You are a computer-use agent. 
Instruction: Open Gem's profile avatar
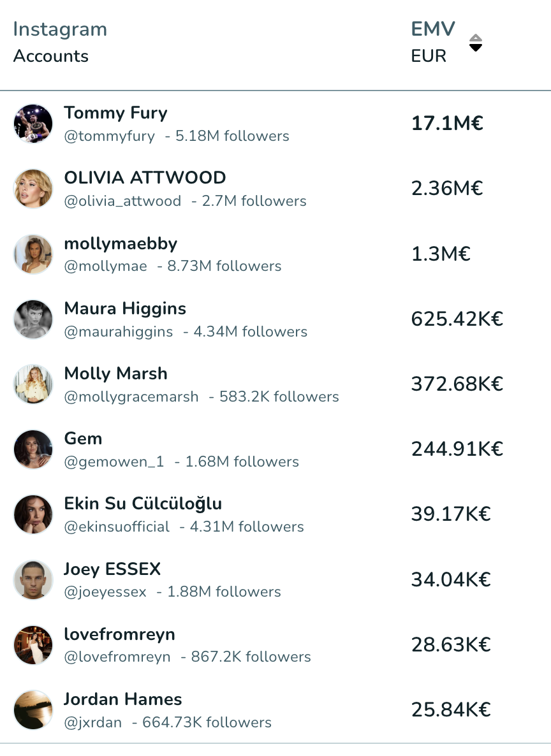[x=33, y=449]
